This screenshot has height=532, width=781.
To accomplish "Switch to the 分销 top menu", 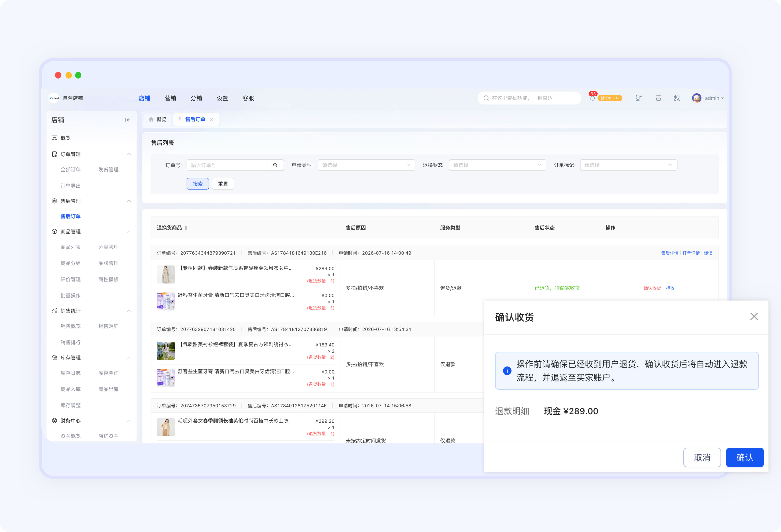I will point(196,98).
